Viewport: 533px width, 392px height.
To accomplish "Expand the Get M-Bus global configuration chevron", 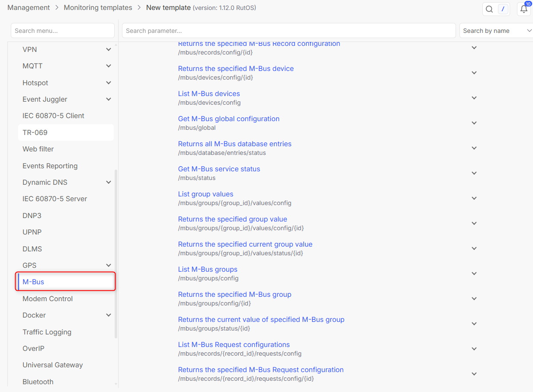I will click(474, 123).
